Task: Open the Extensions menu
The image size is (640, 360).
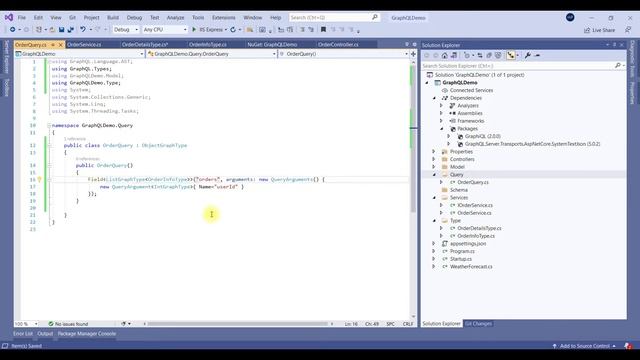Action: point(224,18)
